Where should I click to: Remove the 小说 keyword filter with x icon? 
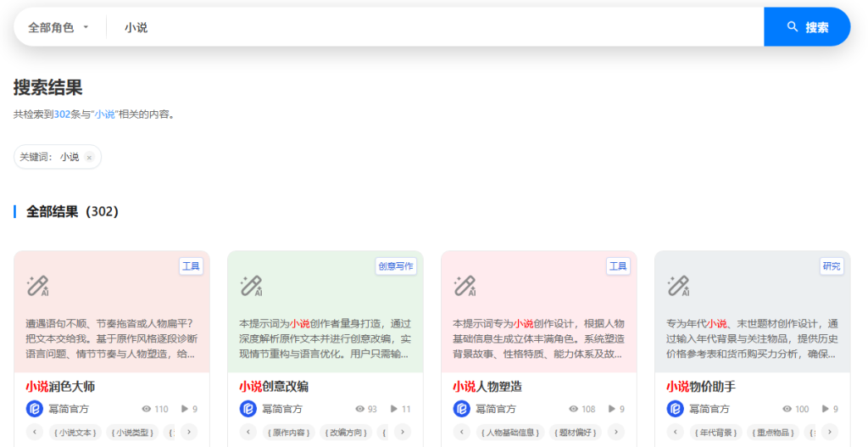(x=89, y=157)
